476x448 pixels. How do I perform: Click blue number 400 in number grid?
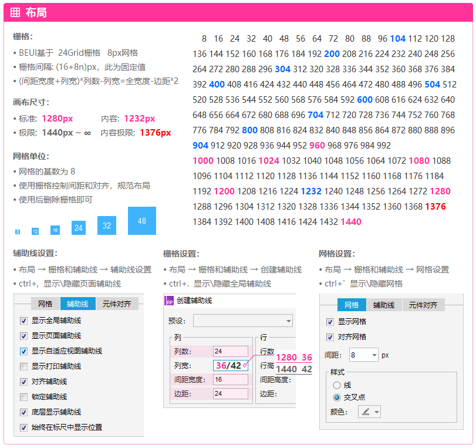(x=217, y=84)
